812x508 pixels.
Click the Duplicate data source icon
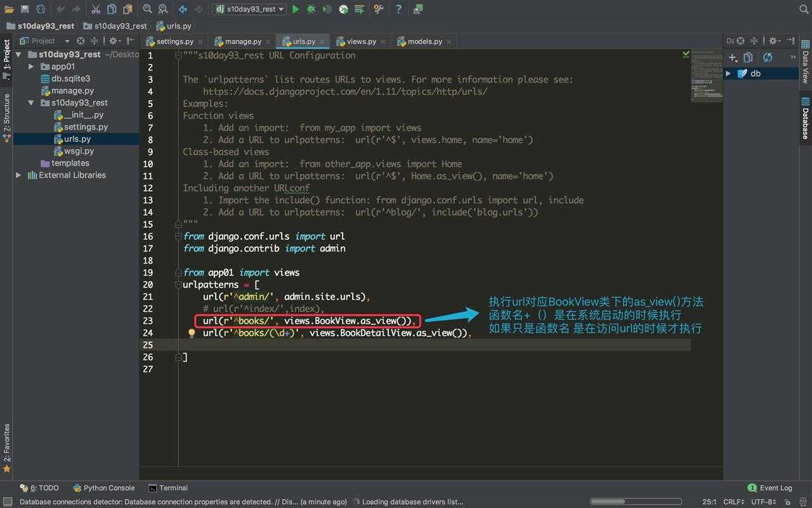(748, 57)
